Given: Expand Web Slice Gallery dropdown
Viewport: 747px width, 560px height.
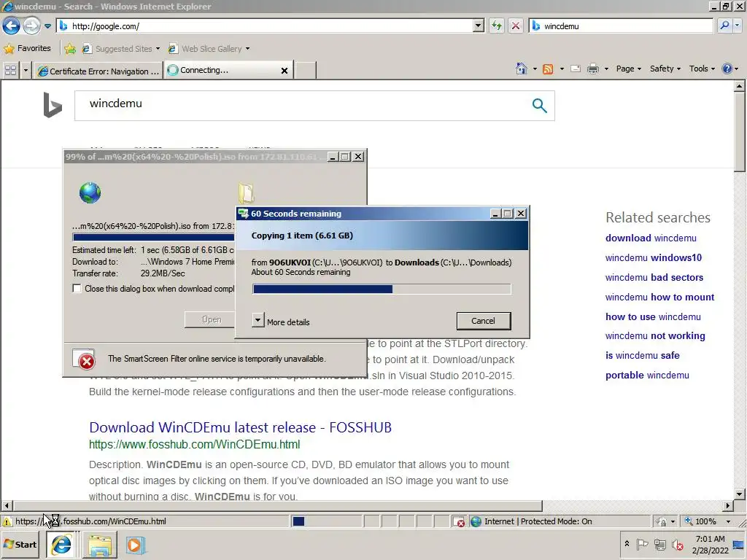Looking at the screenshot, I should pos(247,49).
